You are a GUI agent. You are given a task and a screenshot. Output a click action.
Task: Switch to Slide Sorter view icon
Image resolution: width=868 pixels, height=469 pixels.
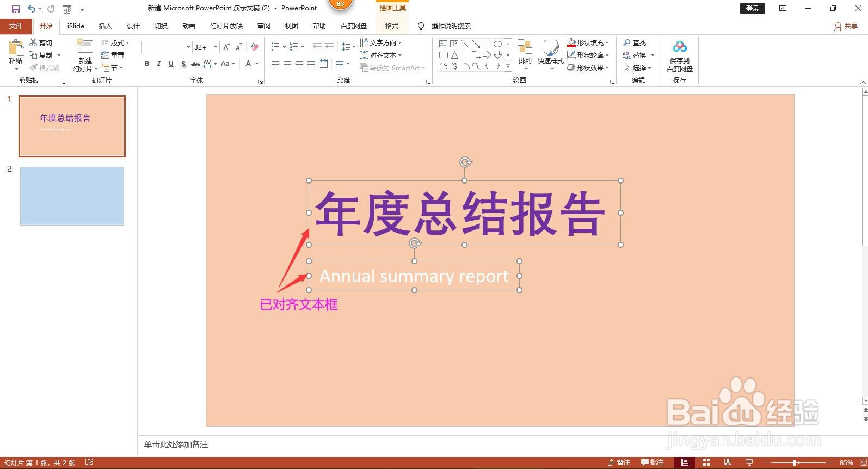point(706,462)
